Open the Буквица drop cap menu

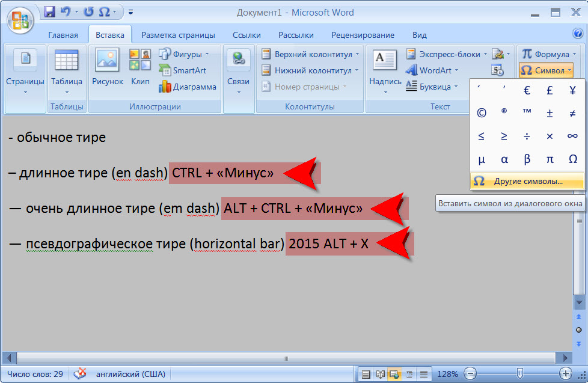tap(432, 87)
